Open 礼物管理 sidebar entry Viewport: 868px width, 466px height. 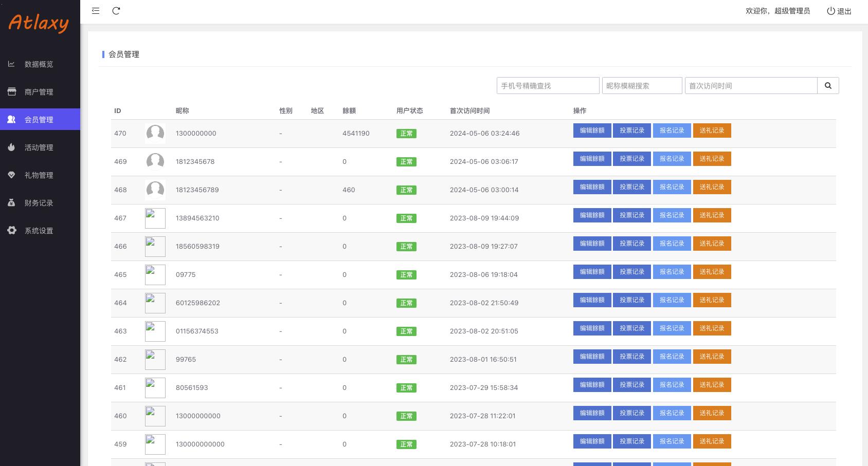tap(39, 175)
